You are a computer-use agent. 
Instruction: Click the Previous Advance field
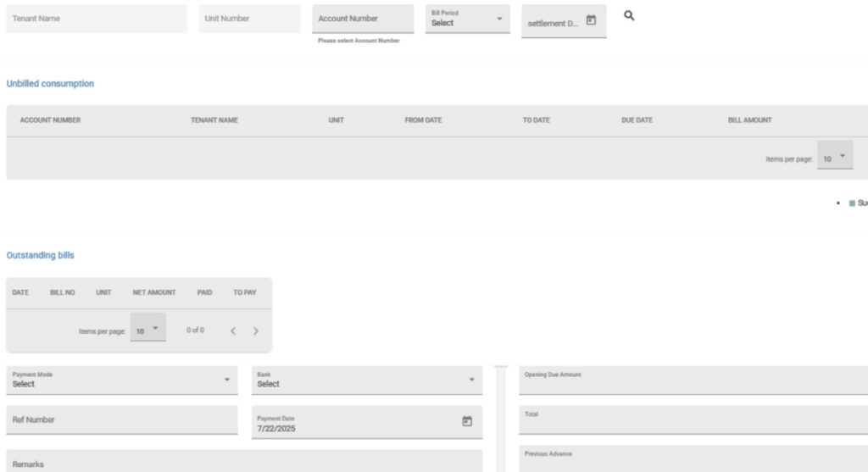click(693, 458)
